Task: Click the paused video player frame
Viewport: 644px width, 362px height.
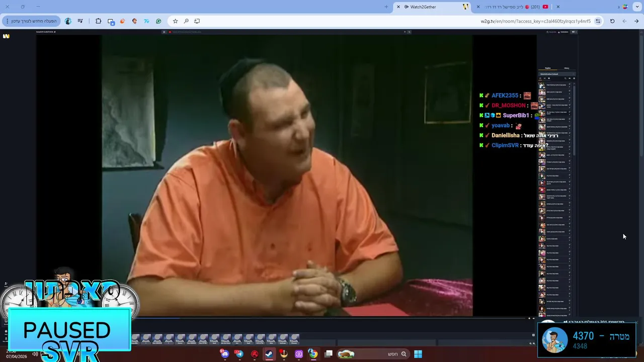Action: pyautogui.click(x=287, y=175)
